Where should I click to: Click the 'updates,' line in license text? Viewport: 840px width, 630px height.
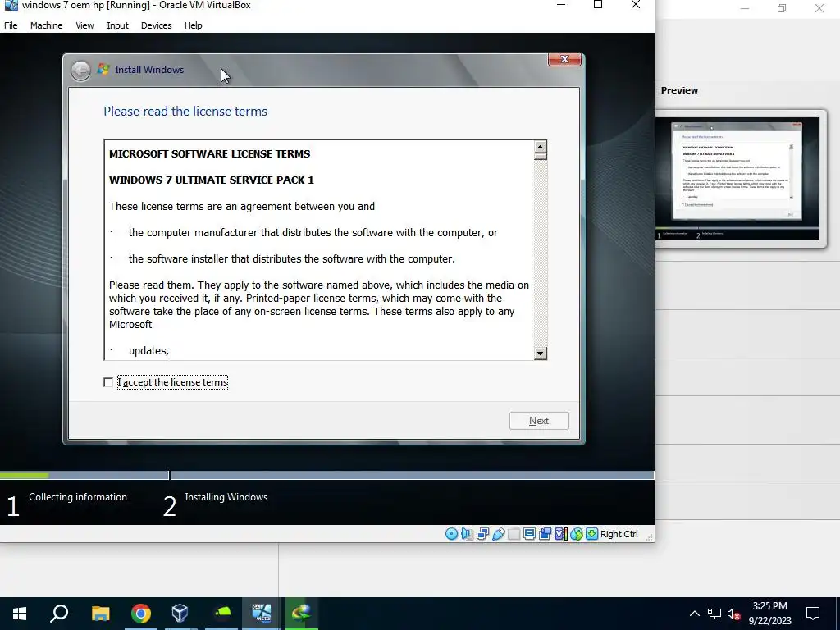click(x=148, y=351)
